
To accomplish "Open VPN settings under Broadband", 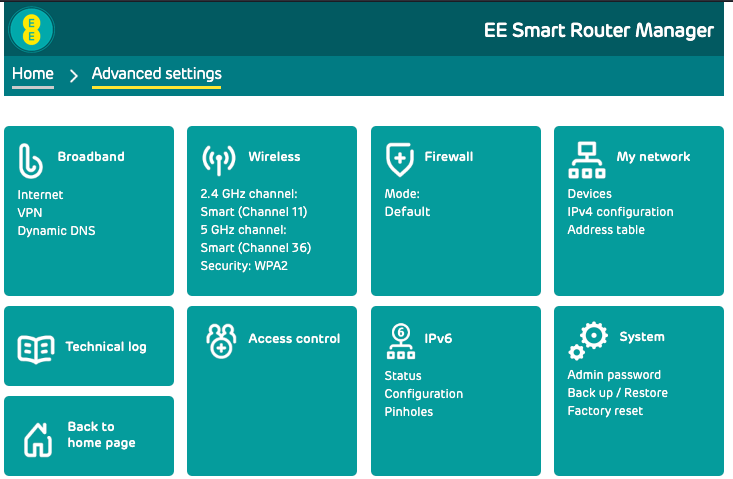I will click(x=30, y=213).
